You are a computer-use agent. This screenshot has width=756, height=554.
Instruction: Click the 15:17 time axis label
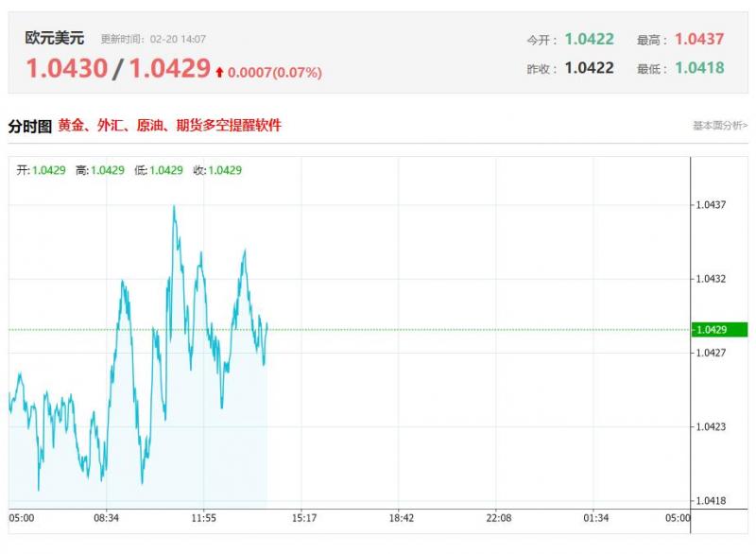click(304, 518)
